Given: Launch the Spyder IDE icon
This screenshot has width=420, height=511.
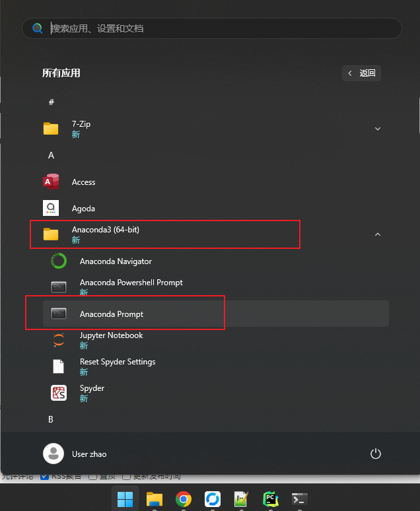Looking at the screenshot, I should pyautogui.click(x=59, y=393).
